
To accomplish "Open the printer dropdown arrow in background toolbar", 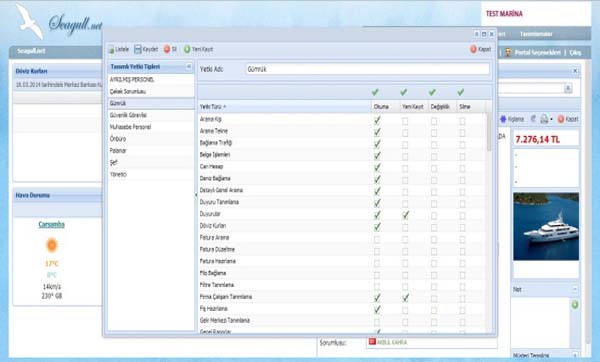I will click(551, 119).
